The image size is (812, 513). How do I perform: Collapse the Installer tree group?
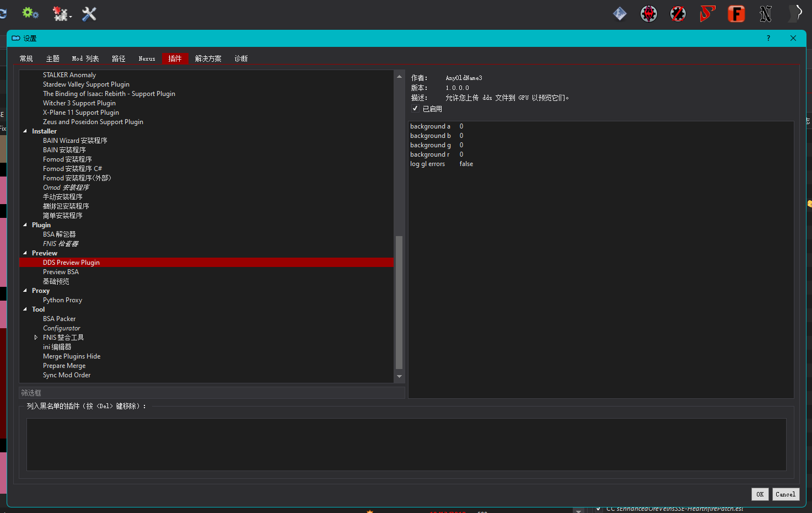(x=25, y=131)
